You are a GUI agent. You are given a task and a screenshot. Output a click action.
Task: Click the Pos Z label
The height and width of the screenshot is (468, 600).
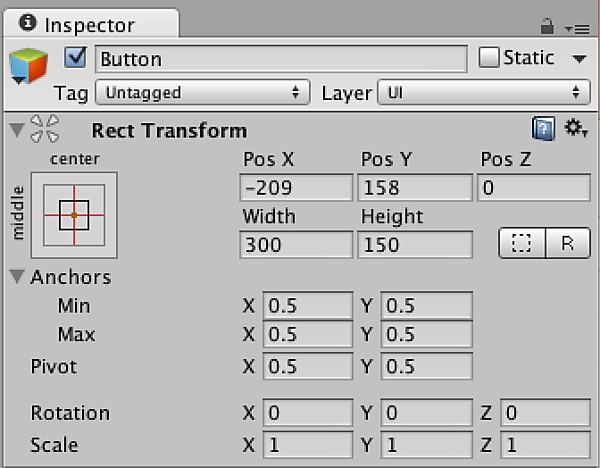(505, 159)
